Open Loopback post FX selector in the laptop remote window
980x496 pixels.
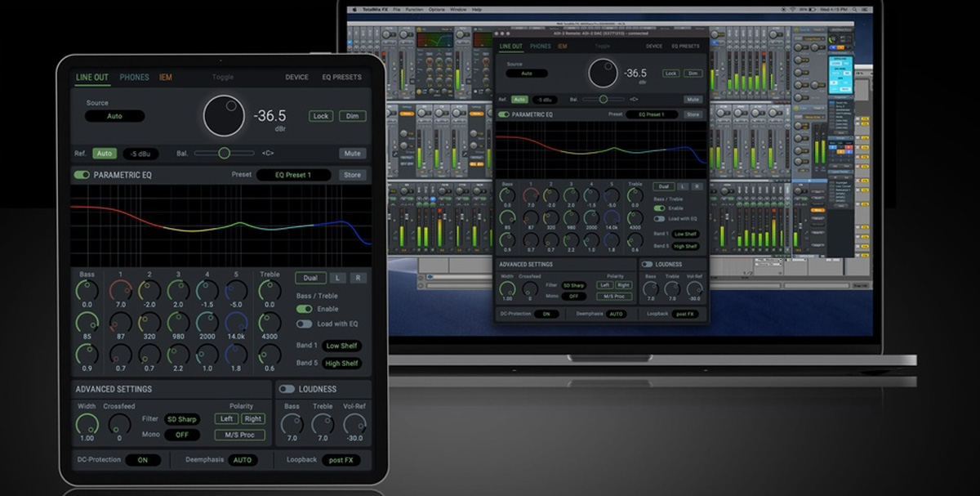(x=686, y=314)
